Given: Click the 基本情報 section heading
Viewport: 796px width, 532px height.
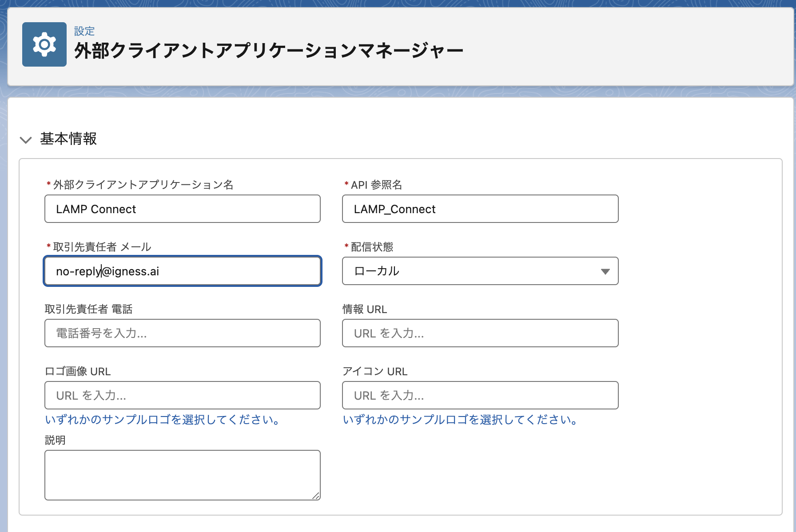Looking at the screenshot, I should (68, 139).
